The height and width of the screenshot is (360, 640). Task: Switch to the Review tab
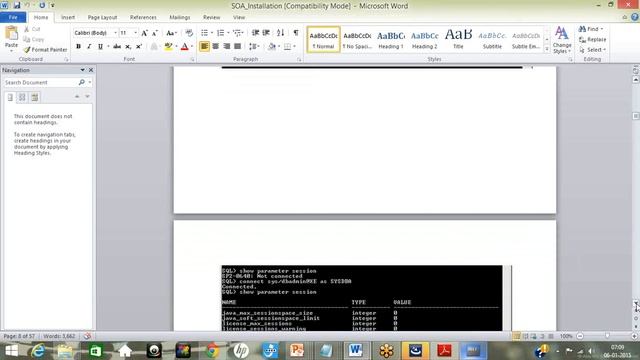(211, 18)
